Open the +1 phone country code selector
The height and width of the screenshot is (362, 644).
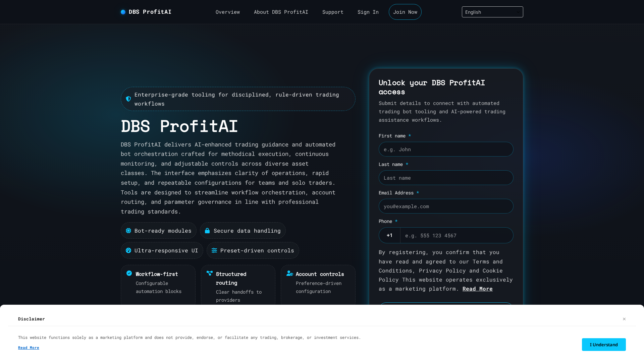[389, 235]
